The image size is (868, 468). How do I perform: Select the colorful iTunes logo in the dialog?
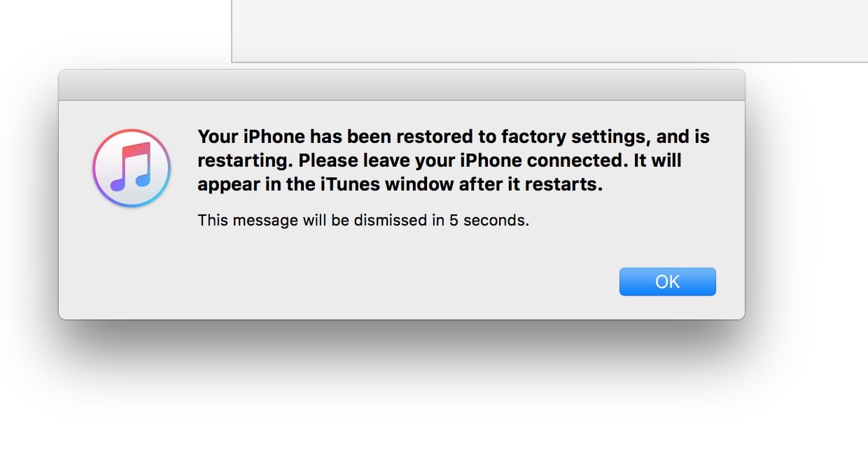[130, 168]
